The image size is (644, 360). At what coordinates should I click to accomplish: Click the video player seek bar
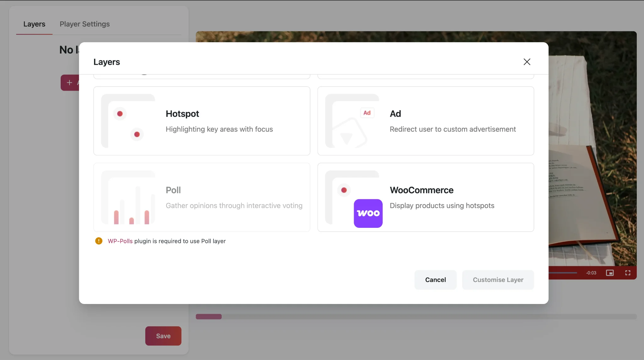563,273
